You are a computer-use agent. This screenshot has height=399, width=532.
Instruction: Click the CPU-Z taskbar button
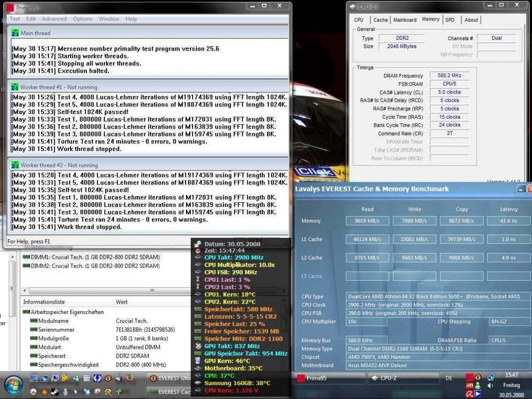point(403,378)
